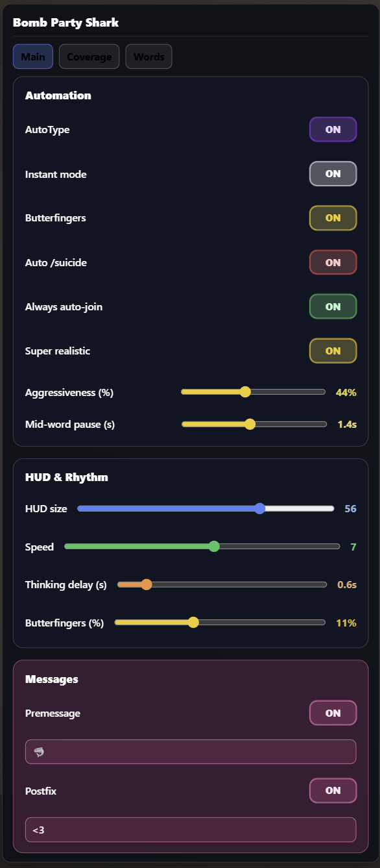This screenshot has width=380, height=868.
Task: Turn off Super realistic mode
Action: [333, 351]
